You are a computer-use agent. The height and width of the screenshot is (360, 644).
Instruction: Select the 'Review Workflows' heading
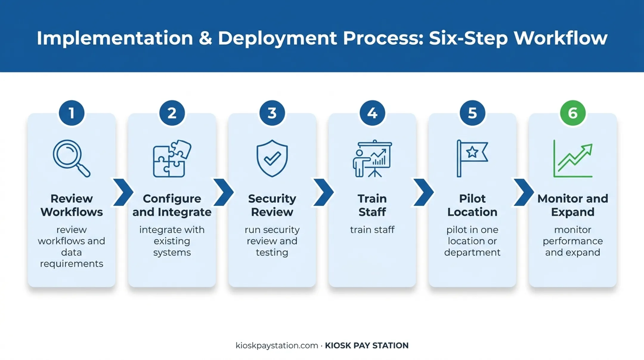tap(72, 205)
